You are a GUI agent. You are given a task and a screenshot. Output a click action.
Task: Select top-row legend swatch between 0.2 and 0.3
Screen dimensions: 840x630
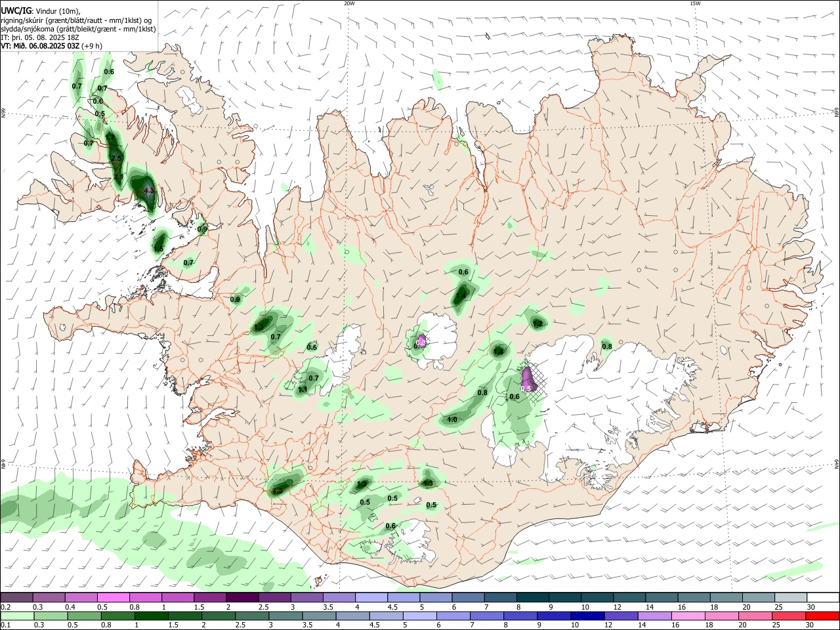tap(16, 597)
